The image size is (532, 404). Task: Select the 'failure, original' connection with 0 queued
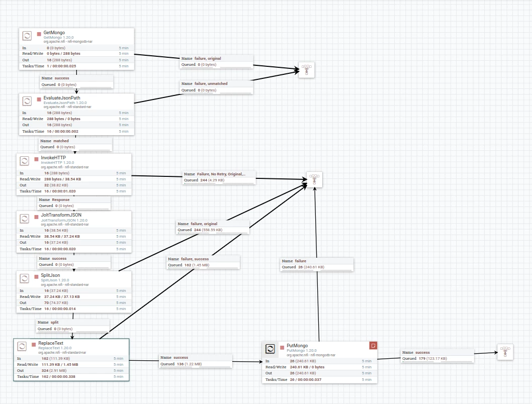216,62
